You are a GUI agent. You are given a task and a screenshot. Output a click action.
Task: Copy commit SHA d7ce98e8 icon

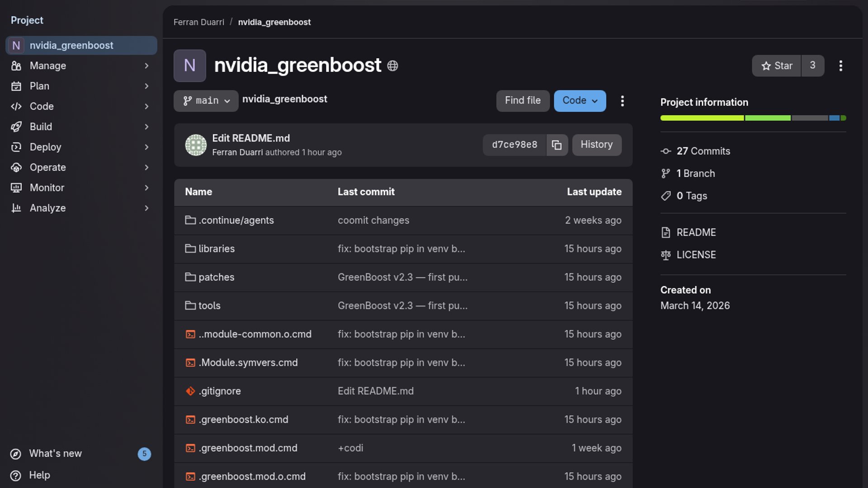(557, 145)
